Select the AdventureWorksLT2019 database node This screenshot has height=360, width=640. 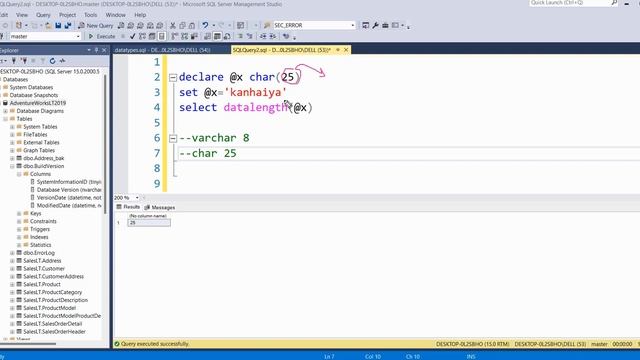38,103
